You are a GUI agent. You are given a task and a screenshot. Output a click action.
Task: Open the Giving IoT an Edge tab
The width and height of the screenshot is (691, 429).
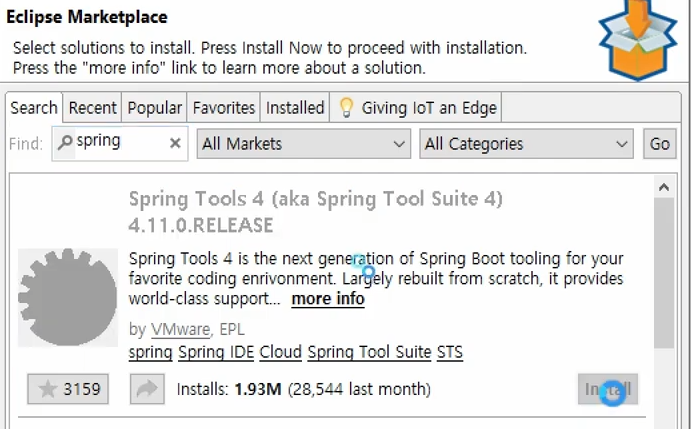(x=416, y=108)
